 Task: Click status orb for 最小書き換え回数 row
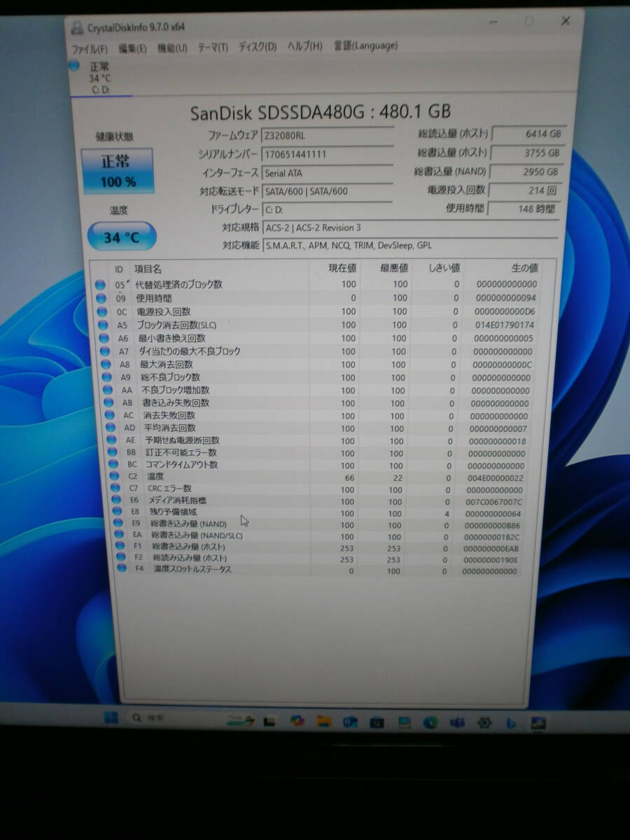(x=103, y=338)
